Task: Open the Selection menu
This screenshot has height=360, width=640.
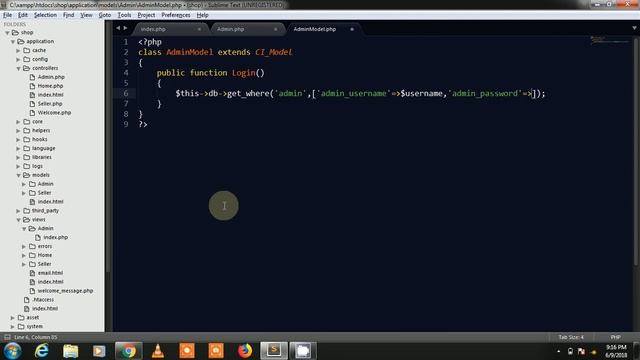Action: click(45, 15)
